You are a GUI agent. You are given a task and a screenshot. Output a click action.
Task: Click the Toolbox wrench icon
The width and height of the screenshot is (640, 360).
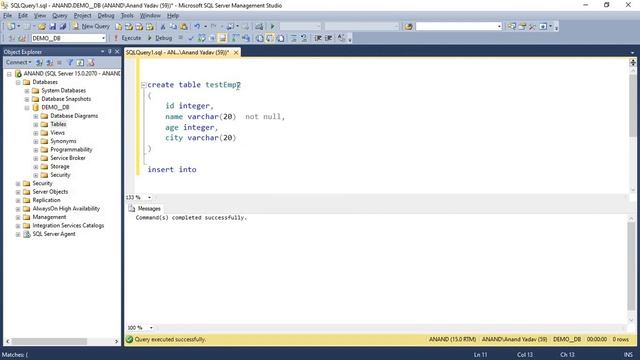[x=532, y=27]
